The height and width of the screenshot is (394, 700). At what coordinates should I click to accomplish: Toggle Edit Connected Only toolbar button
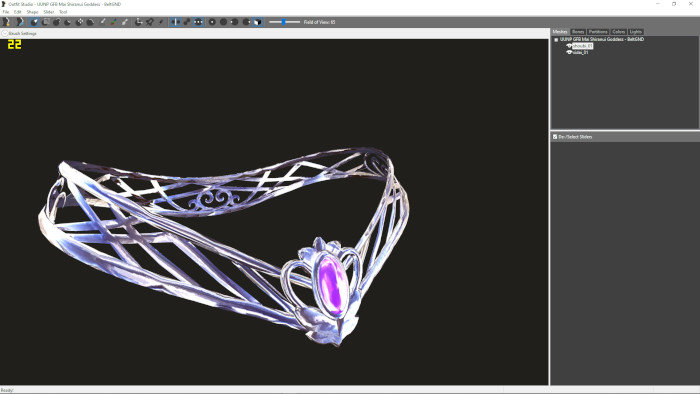[x=187, y=22]
